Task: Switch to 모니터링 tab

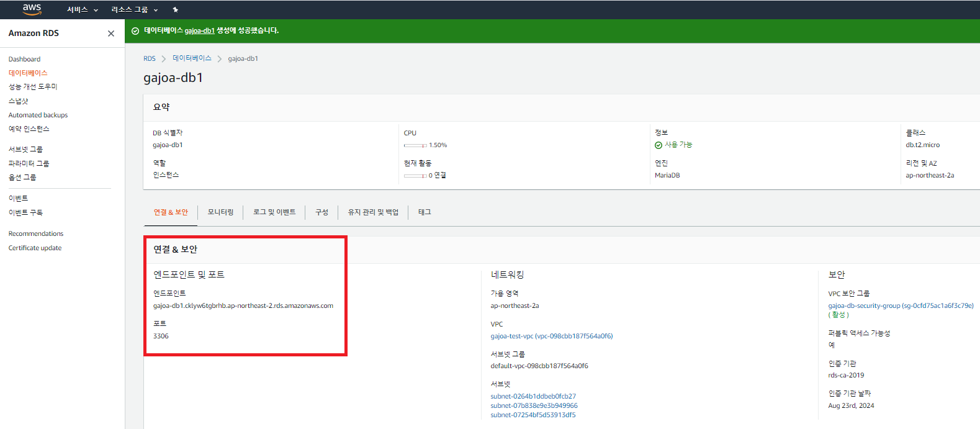Action: (220, 212)
